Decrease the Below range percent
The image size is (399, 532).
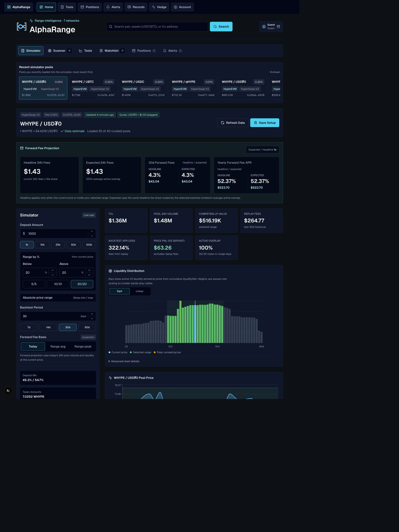[x=53, y=275]
